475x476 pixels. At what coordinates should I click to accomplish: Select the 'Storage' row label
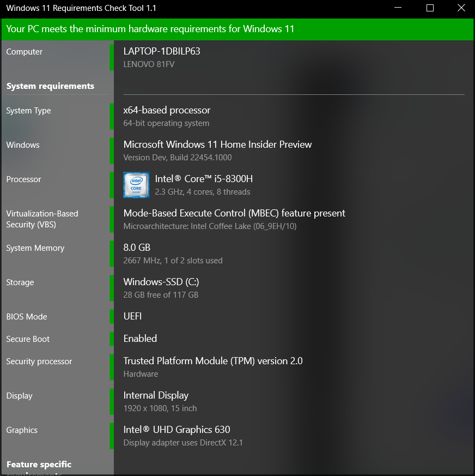20,282
